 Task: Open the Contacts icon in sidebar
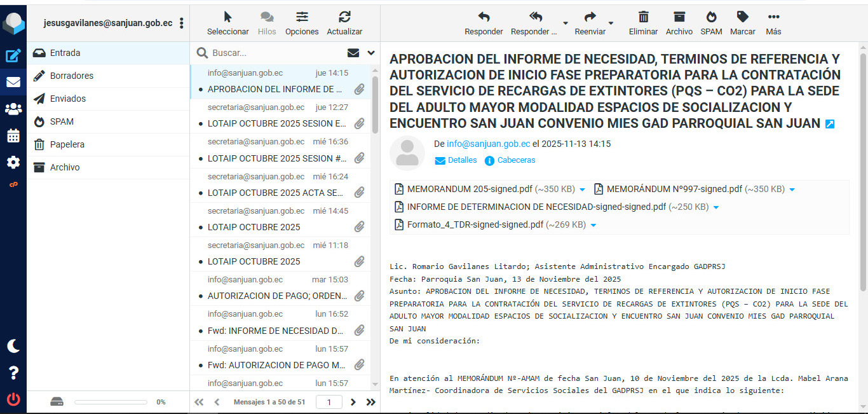pos(13,109)
